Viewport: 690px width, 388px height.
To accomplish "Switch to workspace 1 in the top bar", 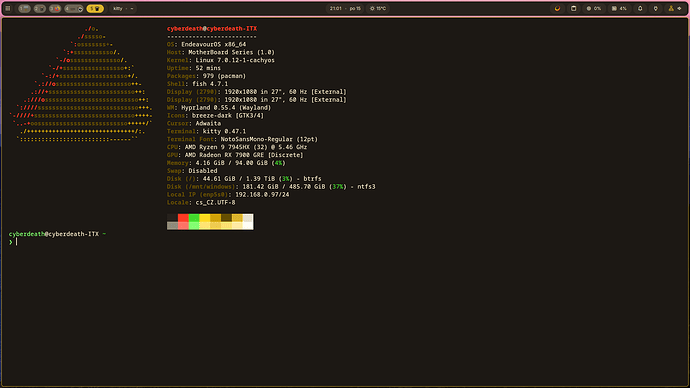I will point(24,8).
